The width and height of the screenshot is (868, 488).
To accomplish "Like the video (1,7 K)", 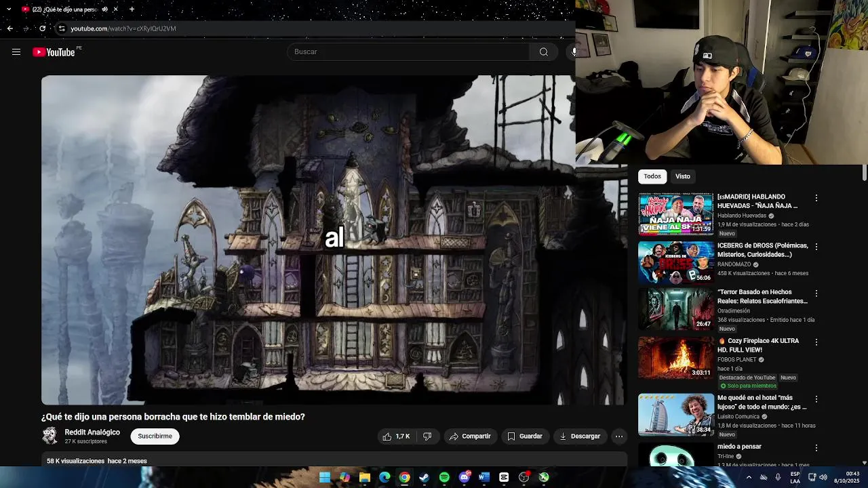I will tap(395, 436).
